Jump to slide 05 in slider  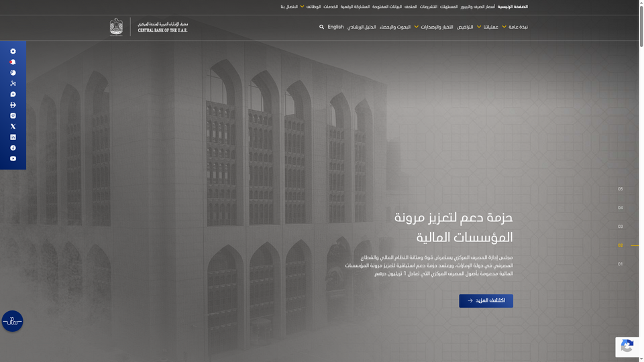click(621, 189)
